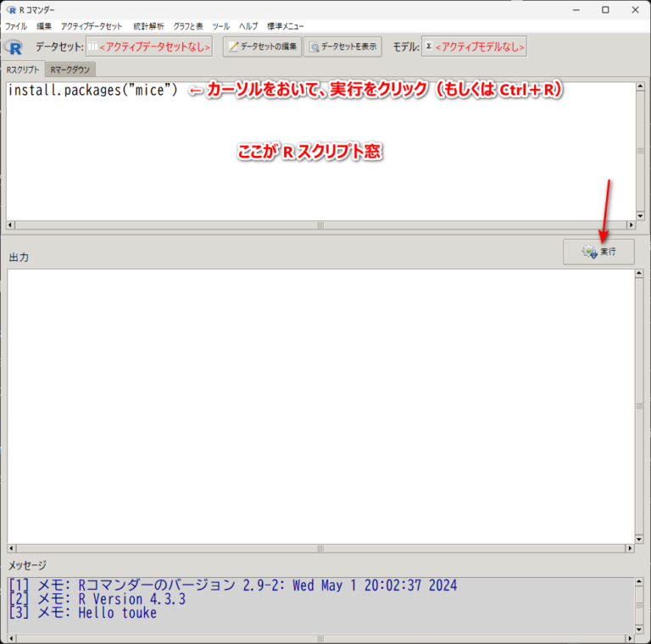Select the Rスクリプト tab
This screenshot has height=644, width=651.
[23, 69]
